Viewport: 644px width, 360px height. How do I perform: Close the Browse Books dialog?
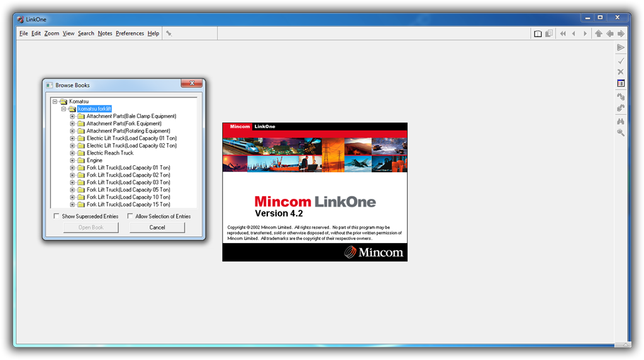192,84
